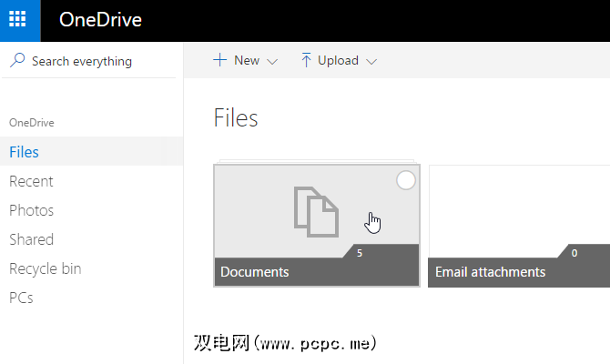Screen dimensions: 610x364
Task: Click the Email attachments item count 0
Action: point(574,253)
